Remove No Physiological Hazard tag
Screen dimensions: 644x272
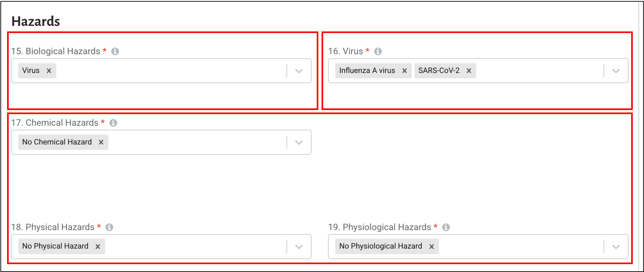tap(431, 247)
